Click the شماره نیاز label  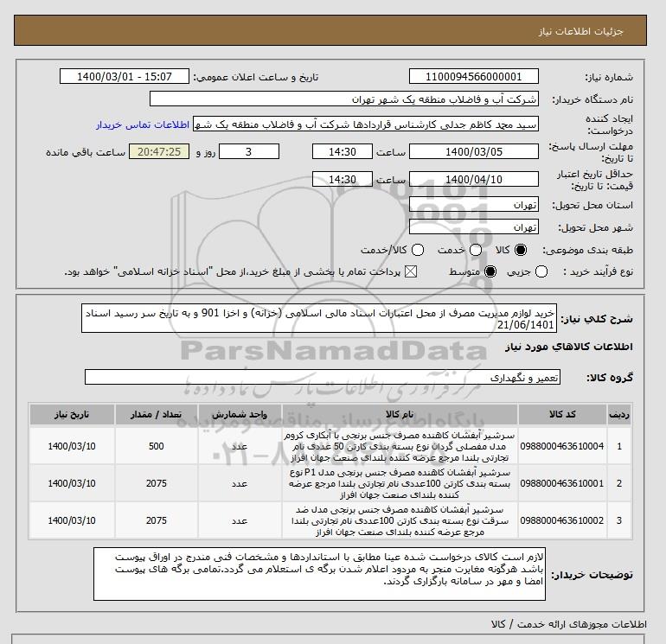click(x=609, y=77)
